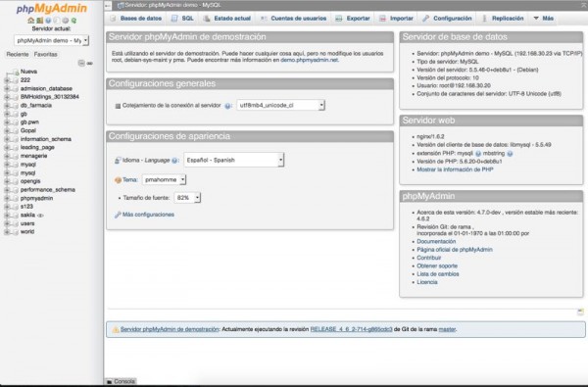
Task: Click the help icon after mbstring
Action: coord(510,154)
